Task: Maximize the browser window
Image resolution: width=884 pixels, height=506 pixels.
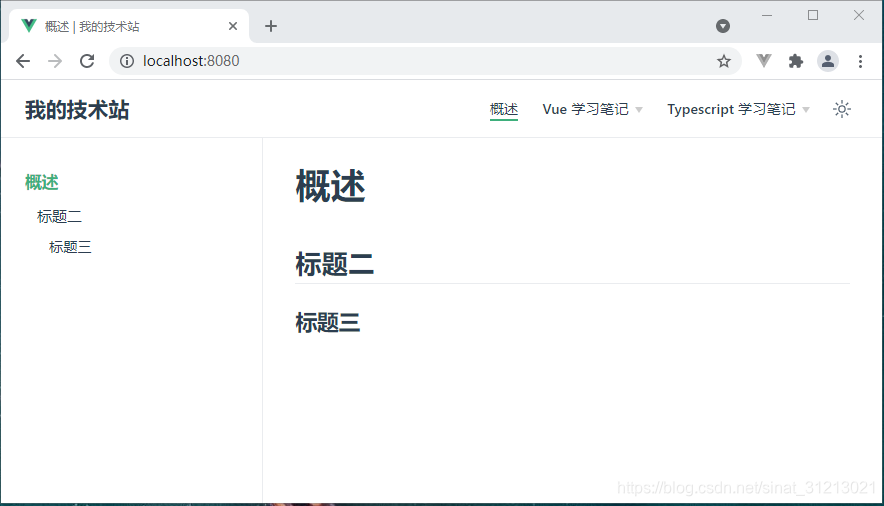Action: tap(813, 15)
